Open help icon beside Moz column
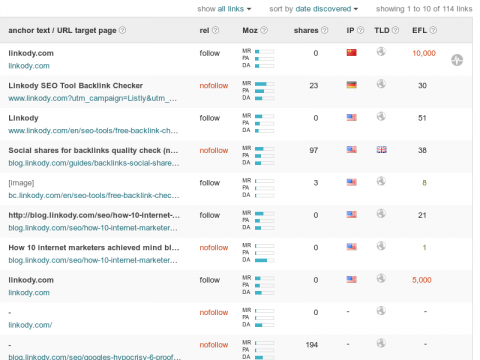This screenshot has height=360, width=480. pyautogui.click(x=264, y=30)
